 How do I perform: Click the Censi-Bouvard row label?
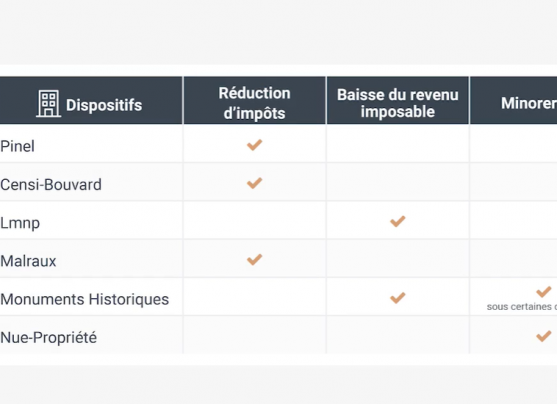coord(51,184)
